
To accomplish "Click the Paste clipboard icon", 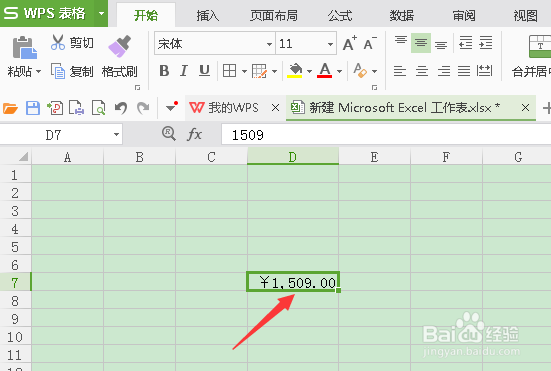I will tap(24, 47).
